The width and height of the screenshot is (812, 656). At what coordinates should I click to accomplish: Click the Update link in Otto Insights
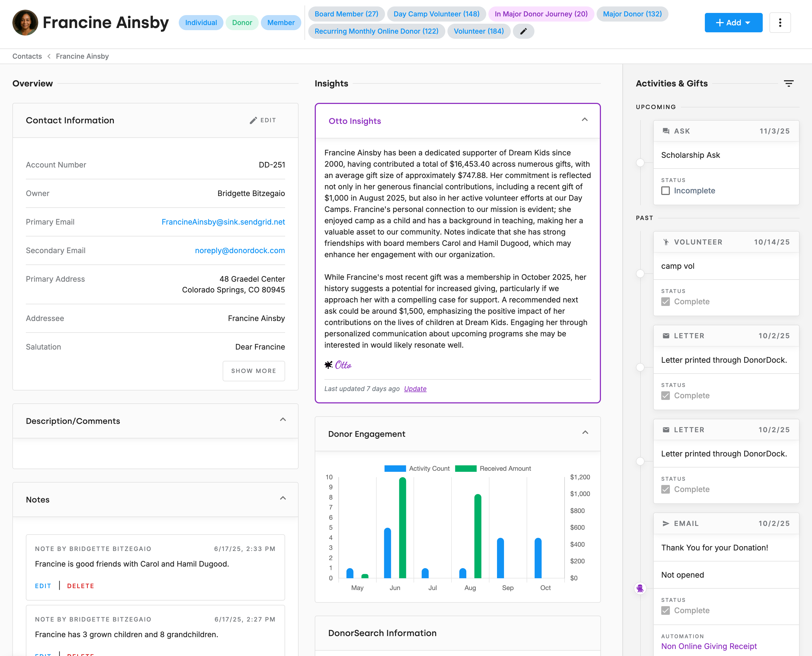415,389
